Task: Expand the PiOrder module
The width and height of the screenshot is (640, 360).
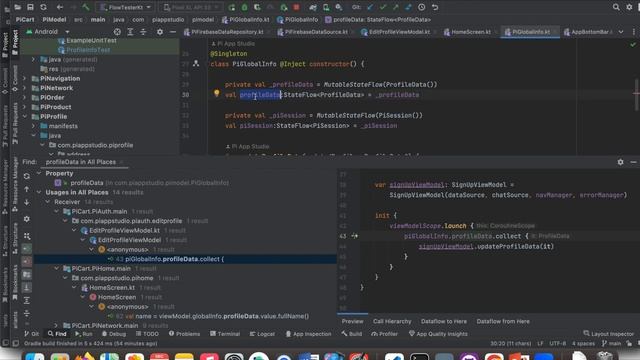Action: [x=24, y=97]
